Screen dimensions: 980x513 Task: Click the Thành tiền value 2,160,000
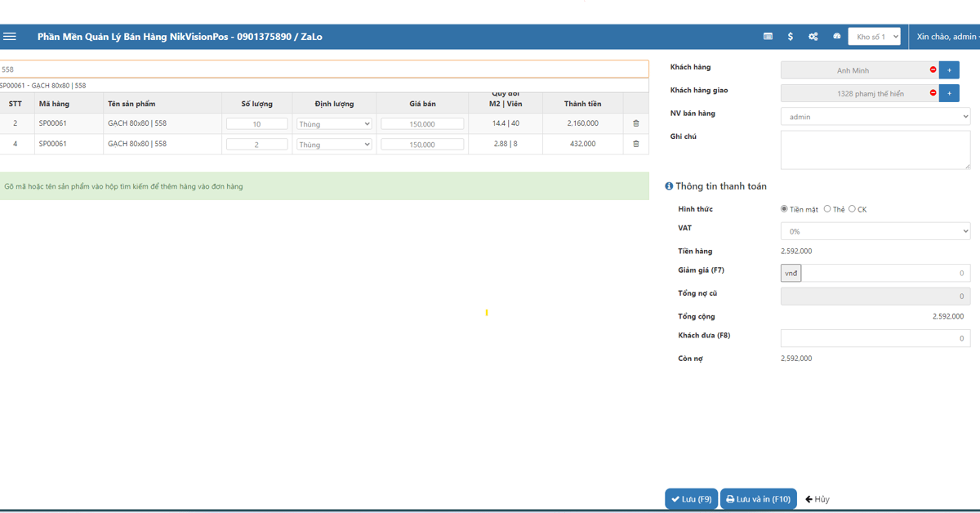(x=582, y=123)
